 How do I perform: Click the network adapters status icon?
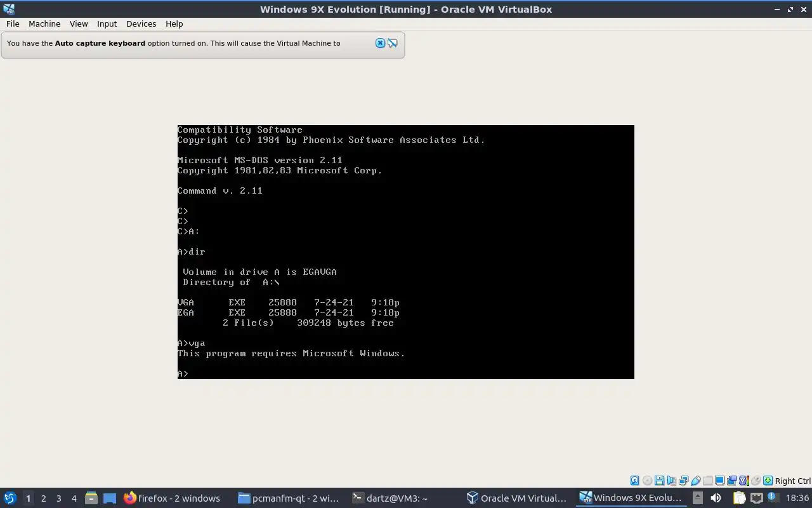point(683,481)
